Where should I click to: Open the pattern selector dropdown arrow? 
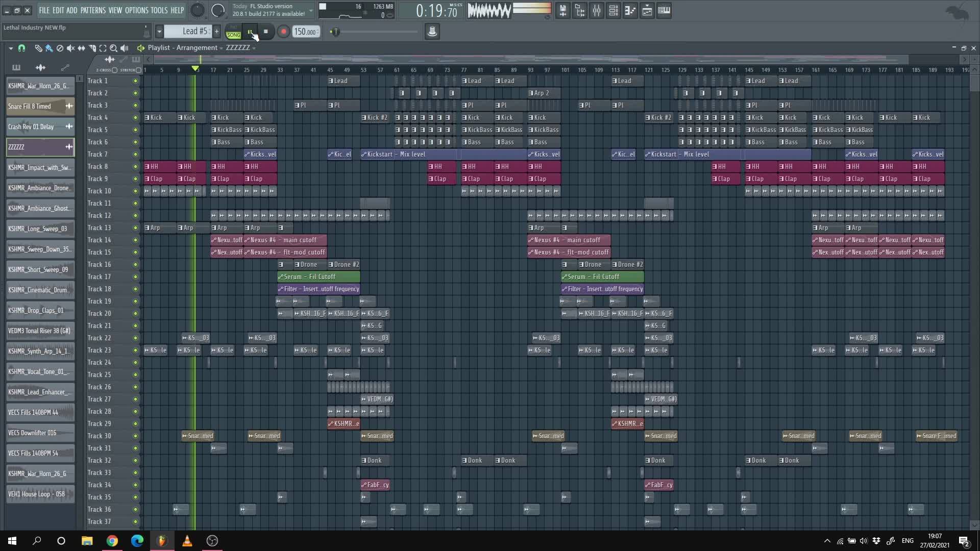[x=159, y=32]
